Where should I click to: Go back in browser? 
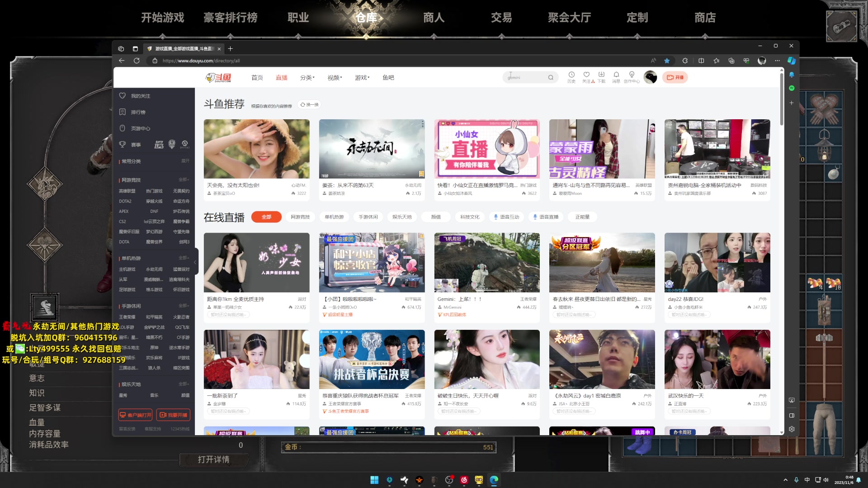[x=122, y=61]
